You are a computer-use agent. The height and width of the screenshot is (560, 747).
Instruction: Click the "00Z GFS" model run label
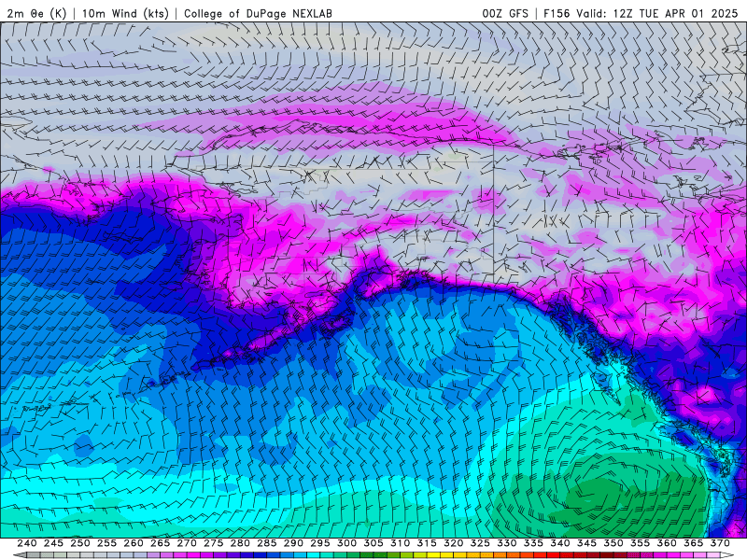click(x=505, y=13)
